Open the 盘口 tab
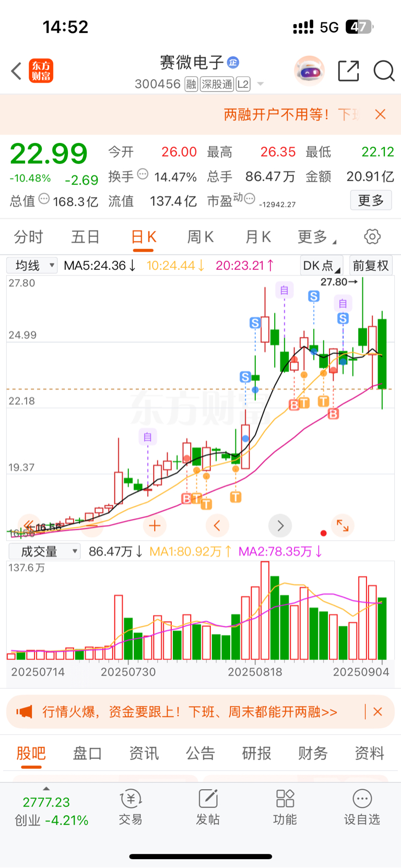Image resolution: width=401 pixels, height=868 pixels. (87, 753)
